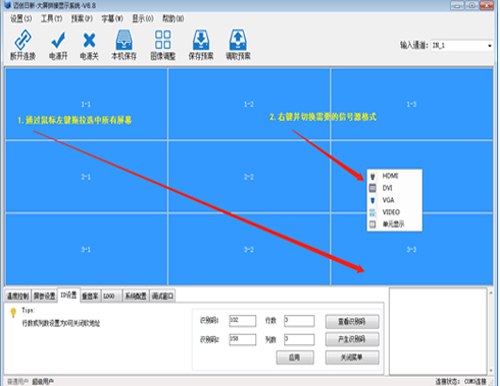Switch to the tab left of LOGO
500x386 pixels.
click(90, 296)
